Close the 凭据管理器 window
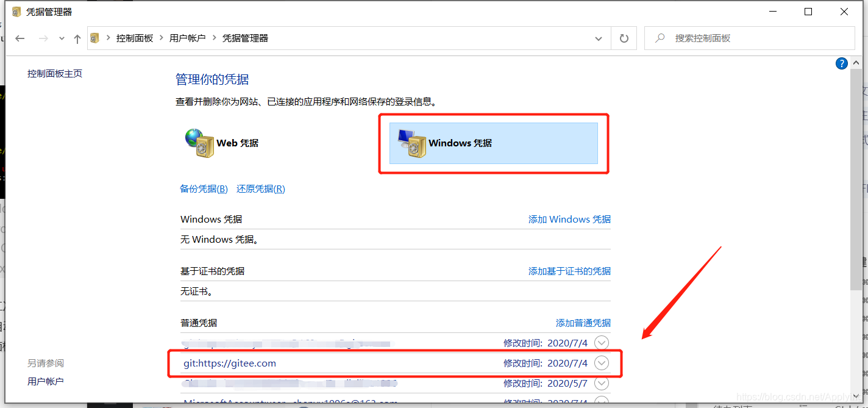This screenshot has height=408, width=868. click(844, 12)
